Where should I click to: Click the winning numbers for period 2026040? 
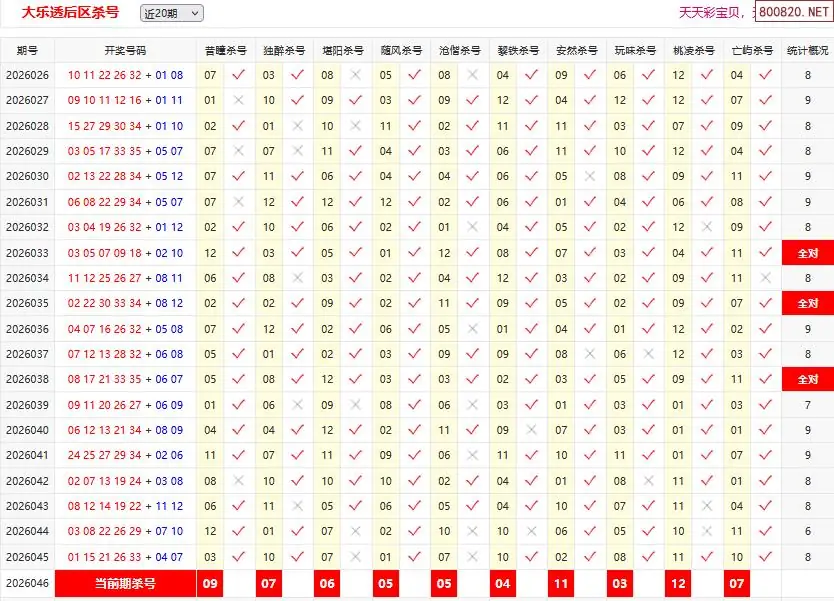(125, 430)
